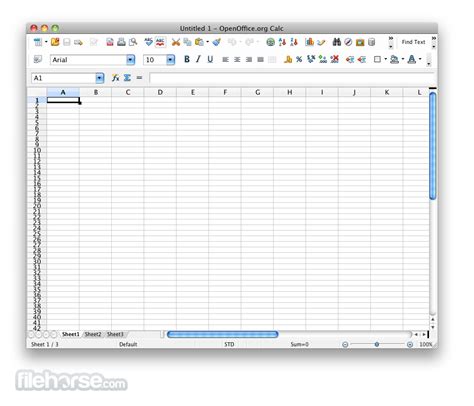Apply Percent number format icon
The image size is (474, 406).
point(299,59)
